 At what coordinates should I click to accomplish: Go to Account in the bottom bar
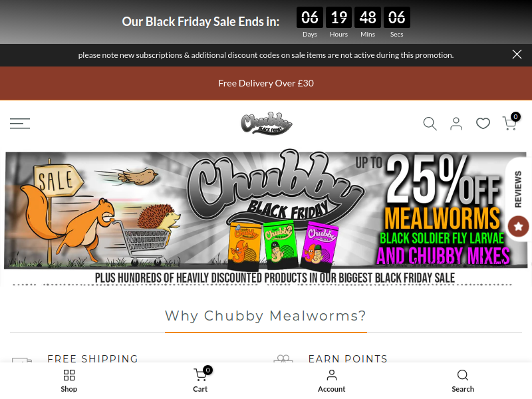(x=331, y=380)
